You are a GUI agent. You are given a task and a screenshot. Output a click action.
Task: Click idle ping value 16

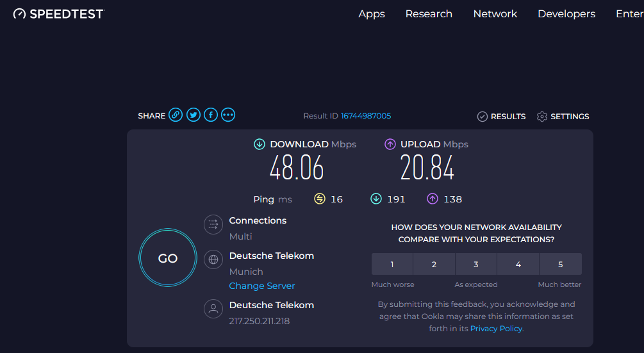point(337,199)
